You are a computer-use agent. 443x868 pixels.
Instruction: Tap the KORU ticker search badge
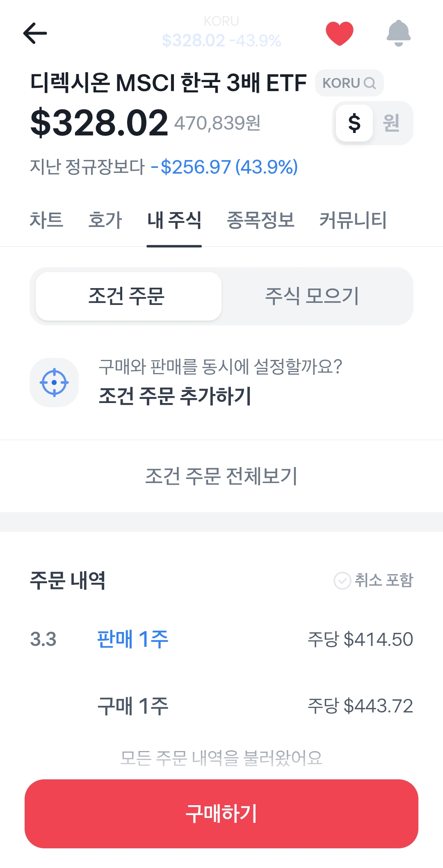[x=349, y=83]
